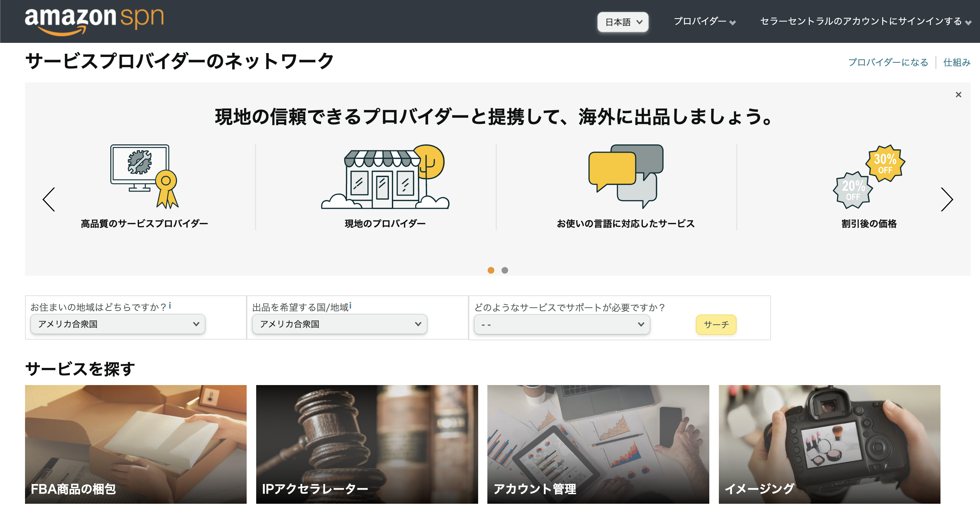Expand the service type dropdown
This screenshot has width=980, height=511.
[561, 324]
